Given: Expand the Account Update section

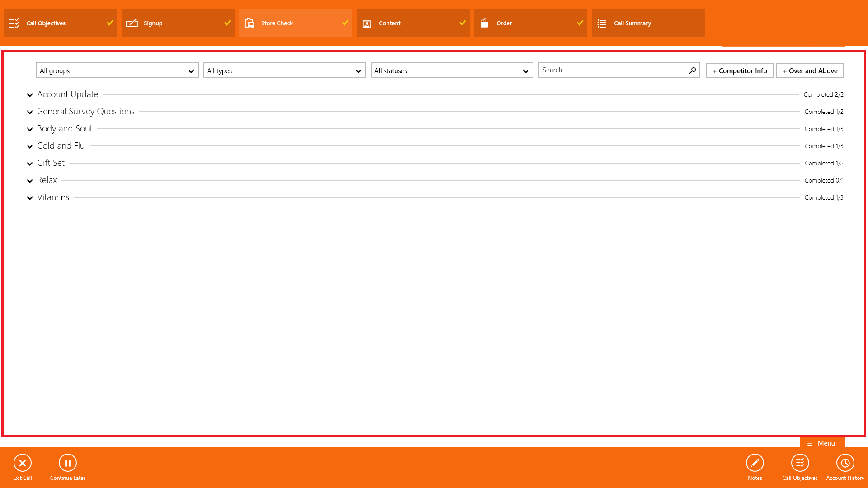Looking at the screenshot, I should coord(30,95).
